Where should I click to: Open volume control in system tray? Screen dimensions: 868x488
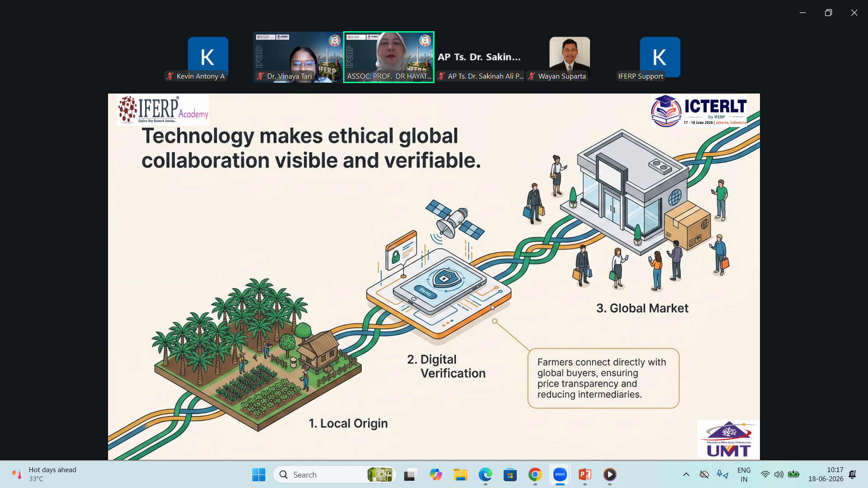[x=778, y=474]
